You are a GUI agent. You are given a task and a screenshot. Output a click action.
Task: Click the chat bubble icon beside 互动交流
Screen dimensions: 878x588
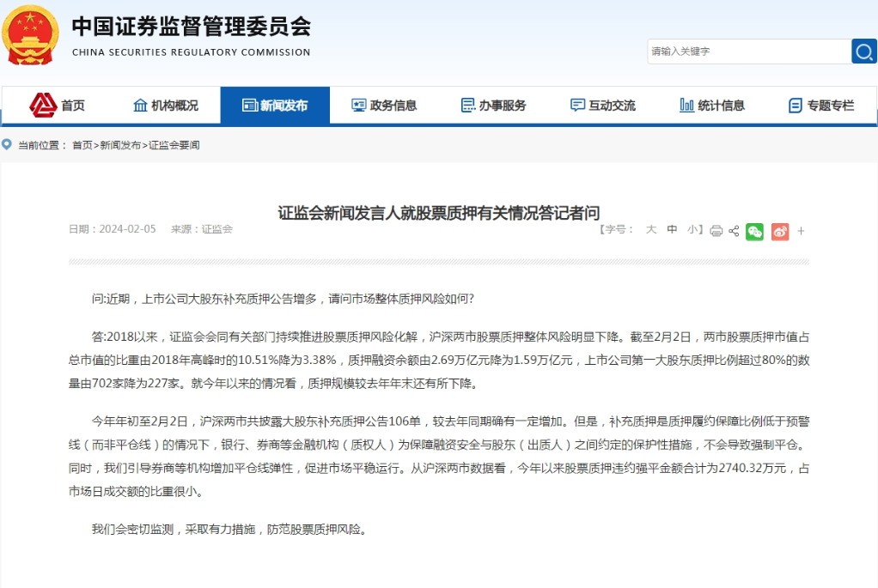pos(577,106)
